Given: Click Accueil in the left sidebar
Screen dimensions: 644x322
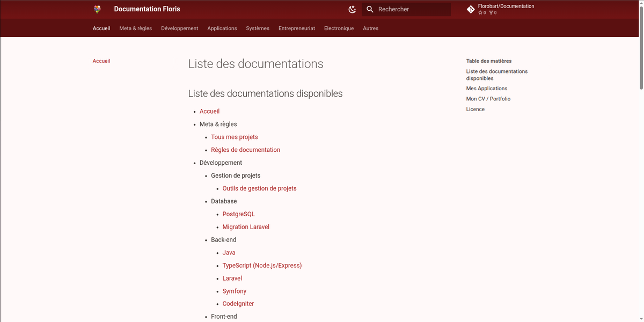Looking at the screenshot, I should pos(101,61).
